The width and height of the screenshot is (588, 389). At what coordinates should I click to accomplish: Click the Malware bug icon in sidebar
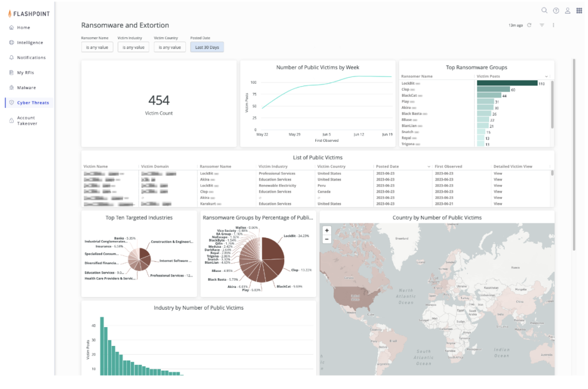[11, 87]
